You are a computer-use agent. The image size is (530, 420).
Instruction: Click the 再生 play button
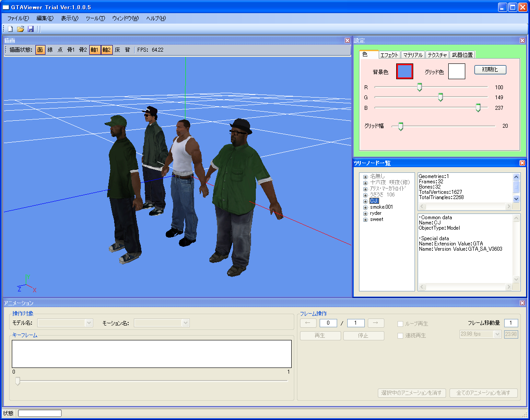[320, 336]
